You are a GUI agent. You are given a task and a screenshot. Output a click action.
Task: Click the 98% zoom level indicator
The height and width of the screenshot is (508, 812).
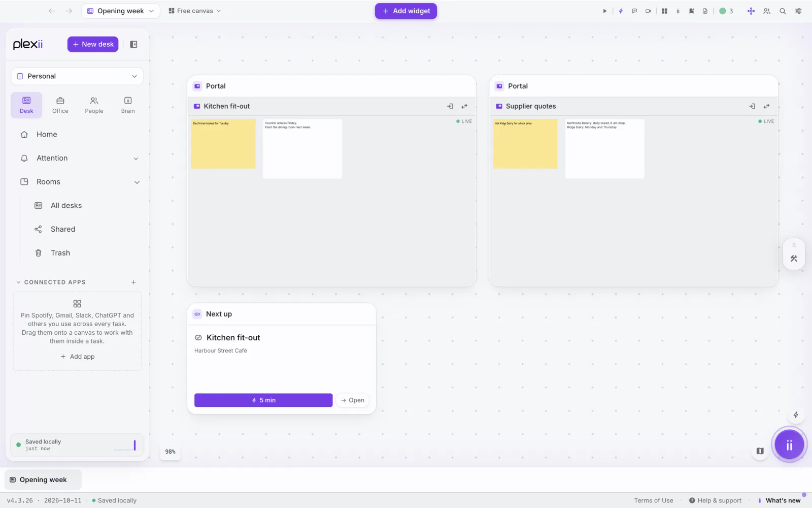(171, 452)
